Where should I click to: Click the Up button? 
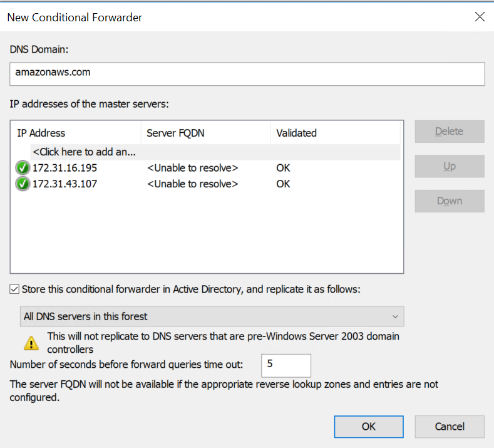click(450, 166)
